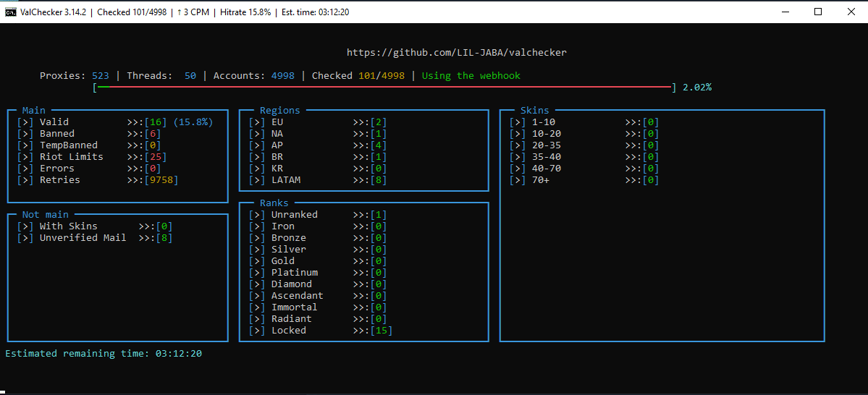Click the Locked rank count value 15

tap(381, 331)
